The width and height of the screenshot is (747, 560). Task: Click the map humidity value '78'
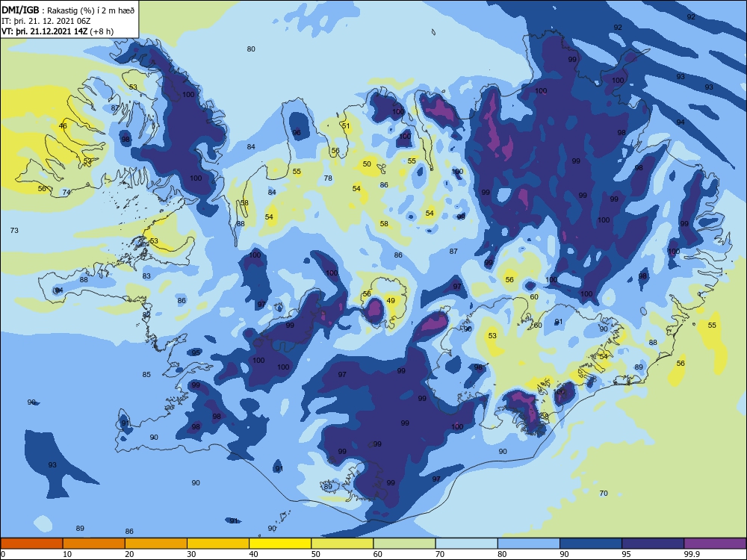click(328, 178)
